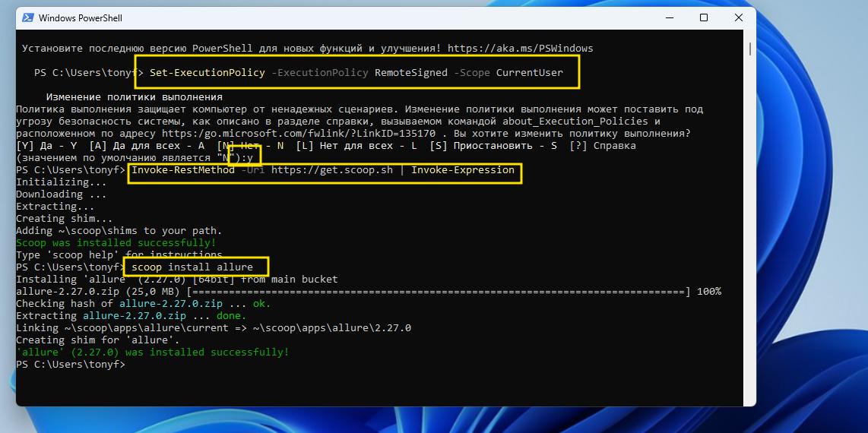Click the Set-ExecutionPolicy command text
The width and height of the screenshot is (868, 433).
[x=207, y=72]
